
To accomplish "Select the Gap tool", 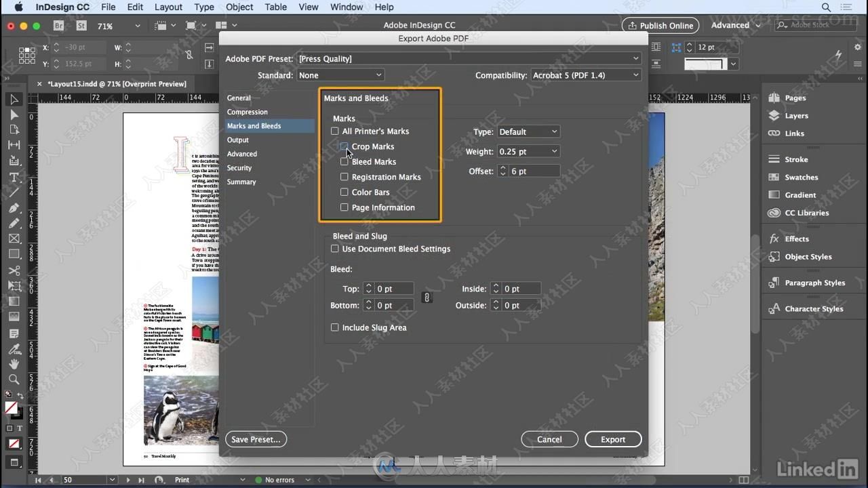I will (x=14, y=145).
